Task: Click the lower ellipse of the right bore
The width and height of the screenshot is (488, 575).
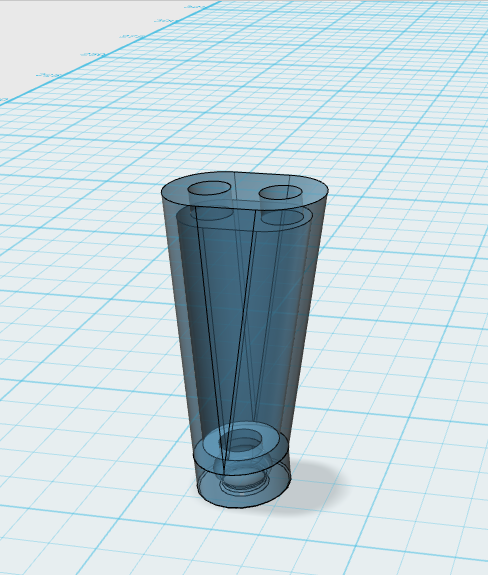Action: click(x=283, y=217)
